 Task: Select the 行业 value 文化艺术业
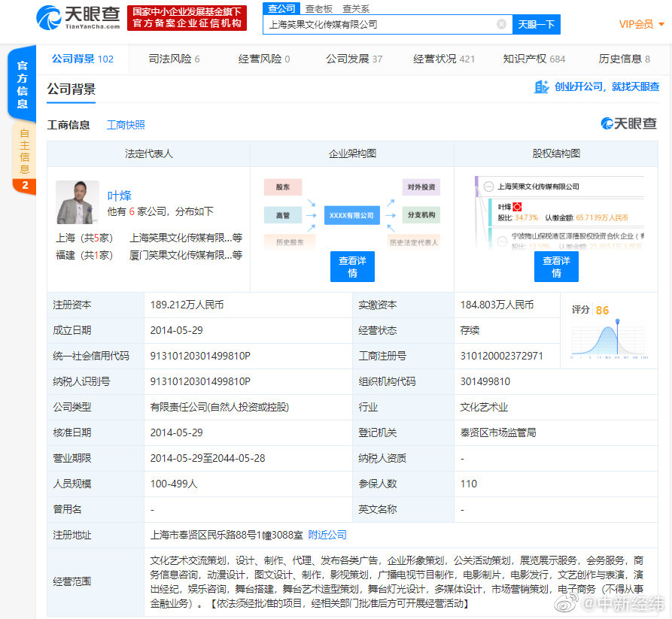pos(484,408)
